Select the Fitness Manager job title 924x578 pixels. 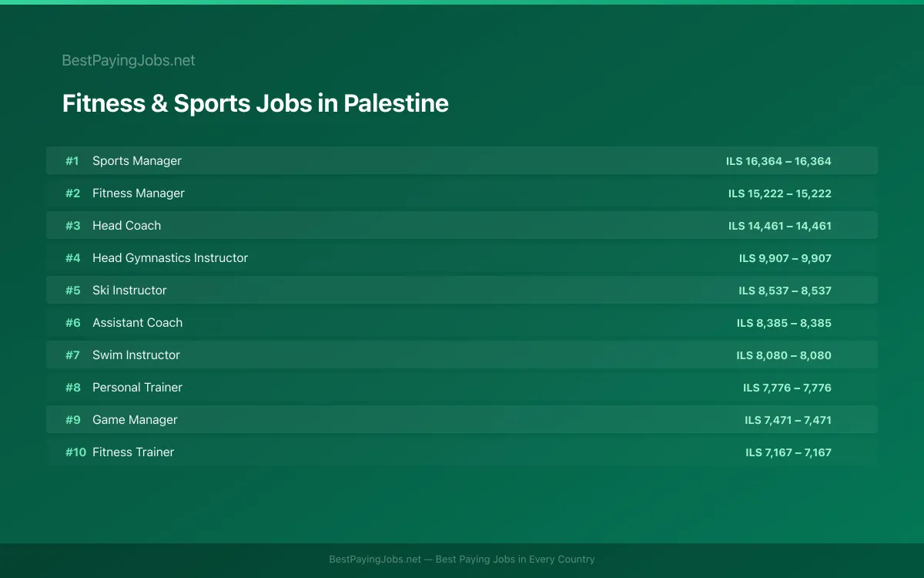(x=139, y=193)
